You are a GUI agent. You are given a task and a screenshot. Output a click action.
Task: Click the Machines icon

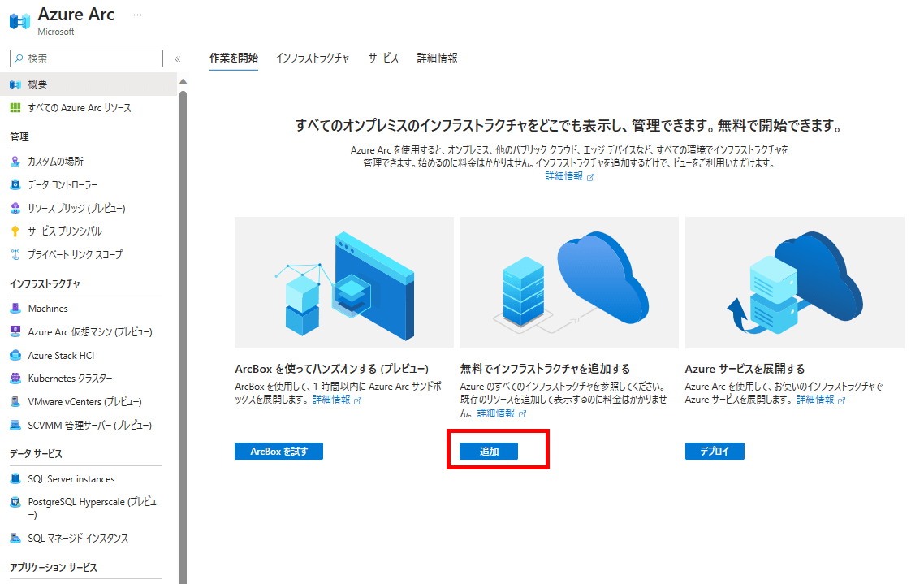15,308
